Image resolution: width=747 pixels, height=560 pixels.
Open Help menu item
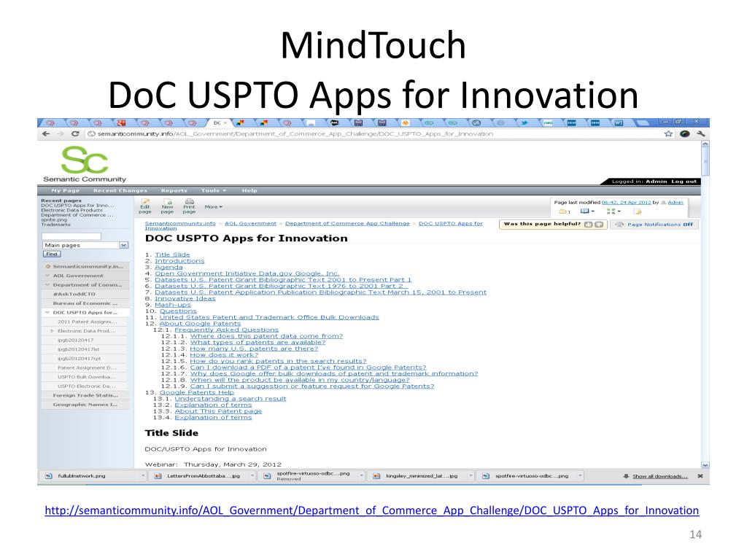pos(249,190)
